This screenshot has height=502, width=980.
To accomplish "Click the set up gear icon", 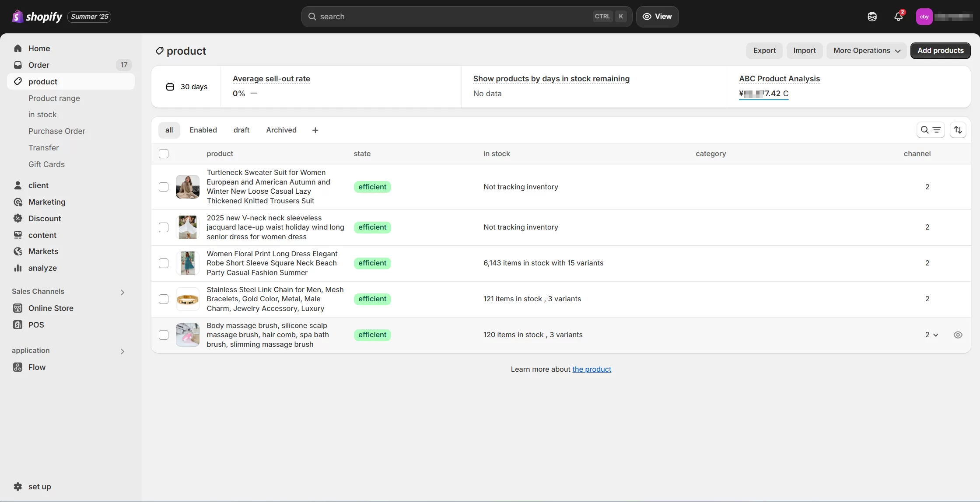I will 18,487.
